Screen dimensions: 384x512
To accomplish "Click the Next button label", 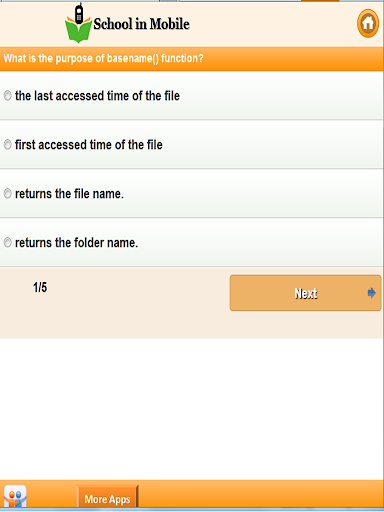I will (305, 293).
